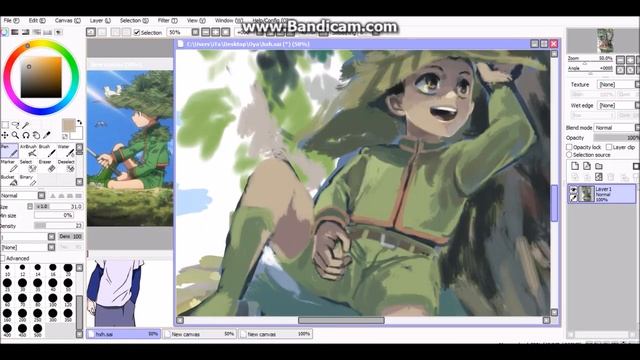Open the Selection menu
This screenshot has width=640, height=360.
(134, 20)
